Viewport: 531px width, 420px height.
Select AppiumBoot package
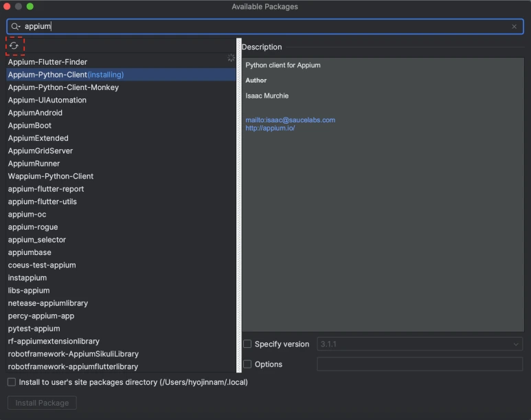[121, 125]
